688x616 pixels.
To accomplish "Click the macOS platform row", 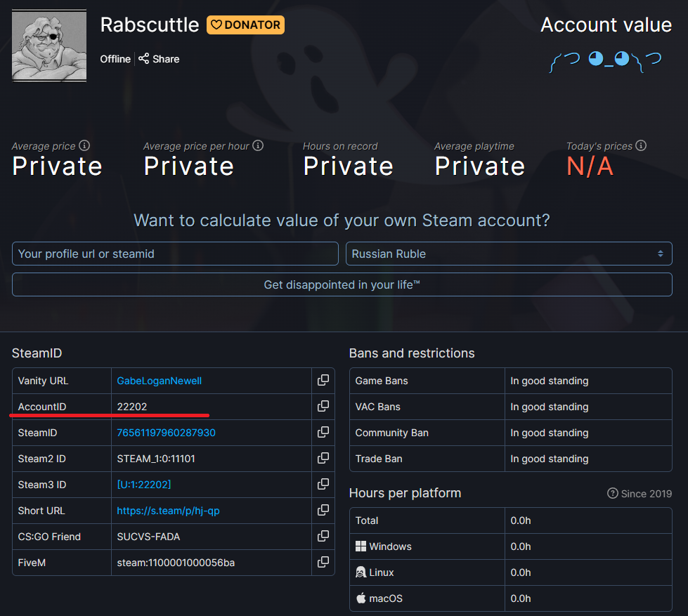I will [511, 598].
